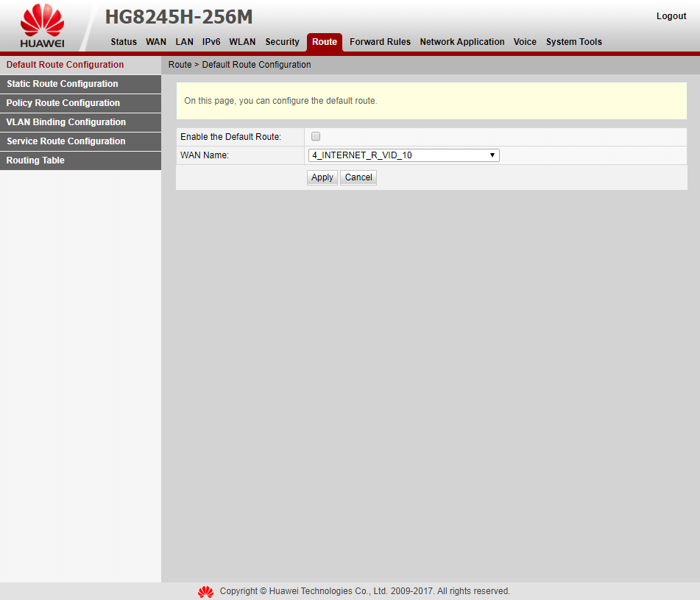Expand the 4_INTERNET_R_VID_10 selector
Viewport: 700px width, 600px height.
492,155
